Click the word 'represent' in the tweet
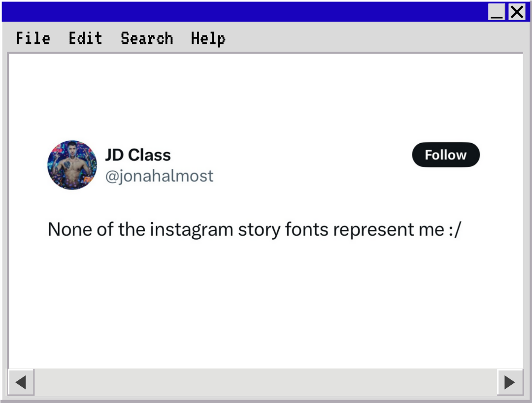This screenshot has height=403, width=532. click(375, 230)
